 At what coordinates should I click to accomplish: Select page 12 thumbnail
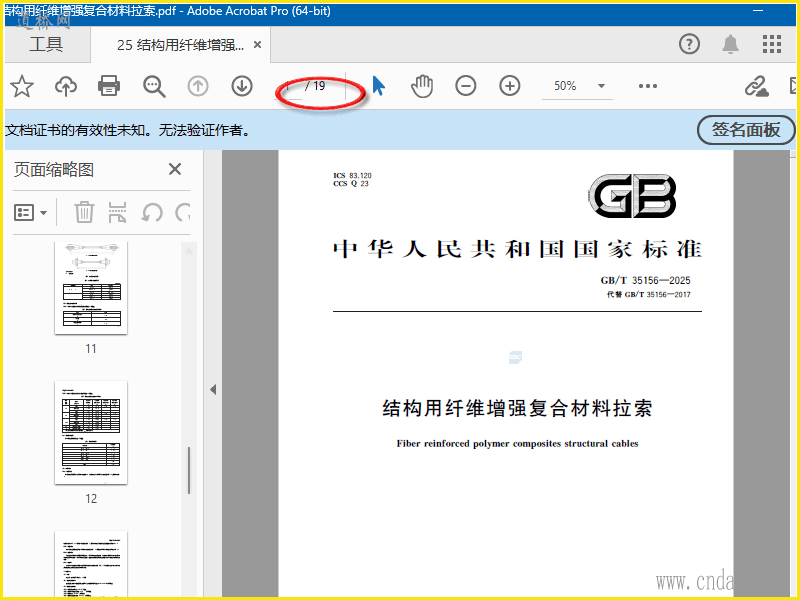click(91, 432)
